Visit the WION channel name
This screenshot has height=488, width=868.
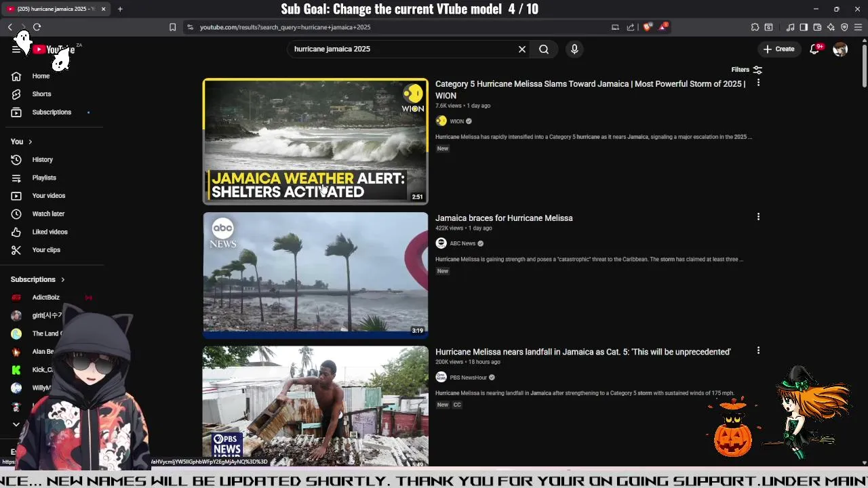[456, 121]
